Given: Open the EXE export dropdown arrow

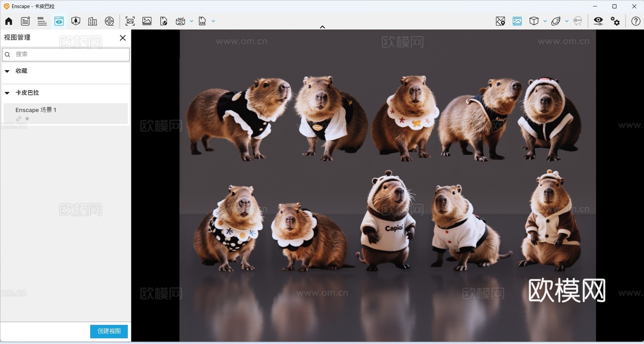Looking at the screenshot, I should 213,21.
